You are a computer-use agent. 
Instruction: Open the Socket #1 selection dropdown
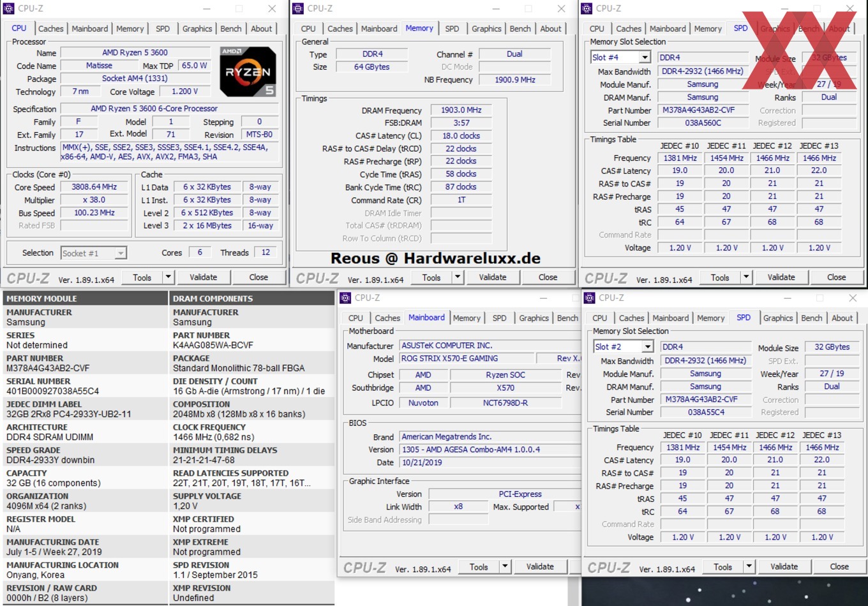[x=120, y=253]
